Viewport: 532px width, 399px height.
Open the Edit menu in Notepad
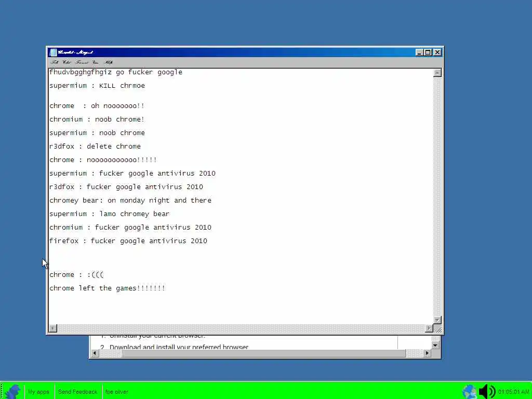pyautogui.click(x=67, y=62)
